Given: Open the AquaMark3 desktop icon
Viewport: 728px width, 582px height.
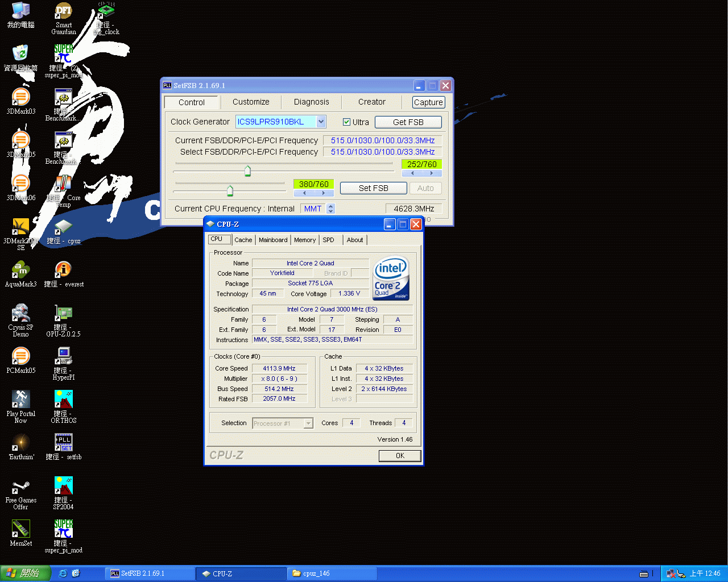Looking at the screenshot, I should pos(21,274).
